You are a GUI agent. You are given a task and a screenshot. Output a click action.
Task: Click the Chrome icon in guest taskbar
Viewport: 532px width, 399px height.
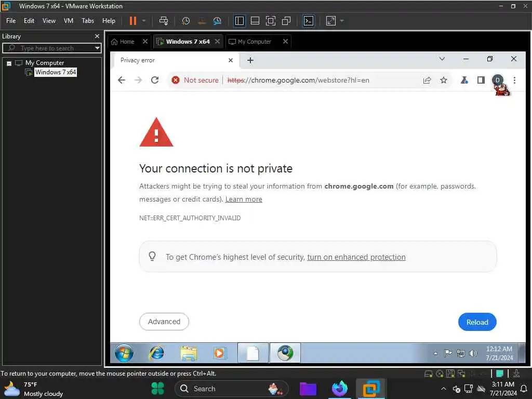click(285, 353)
